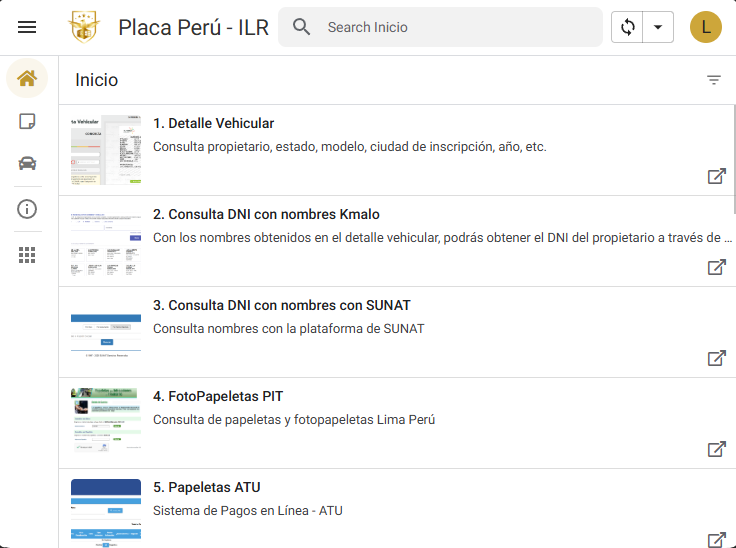The height and width of the screenshot is (548, 736).
Task: Select the Home icon in sidebar
Action: coord(27,78)
